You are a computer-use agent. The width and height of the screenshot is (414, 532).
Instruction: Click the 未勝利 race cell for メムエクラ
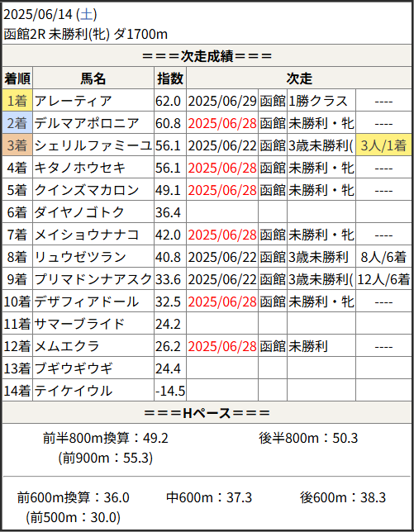click(x=321, y=346)
